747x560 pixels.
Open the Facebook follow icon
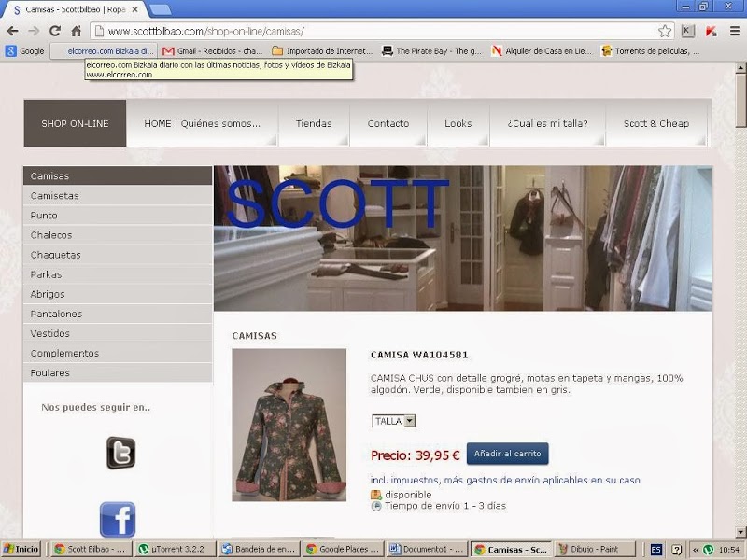coord(118,520)
